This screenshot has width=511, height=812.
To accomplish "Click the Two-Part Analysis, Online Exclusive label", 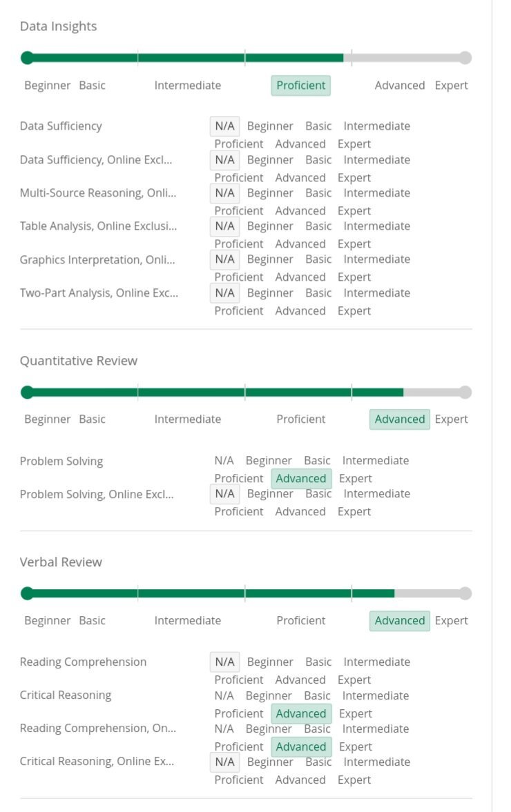I will click(x=99, y=293).
